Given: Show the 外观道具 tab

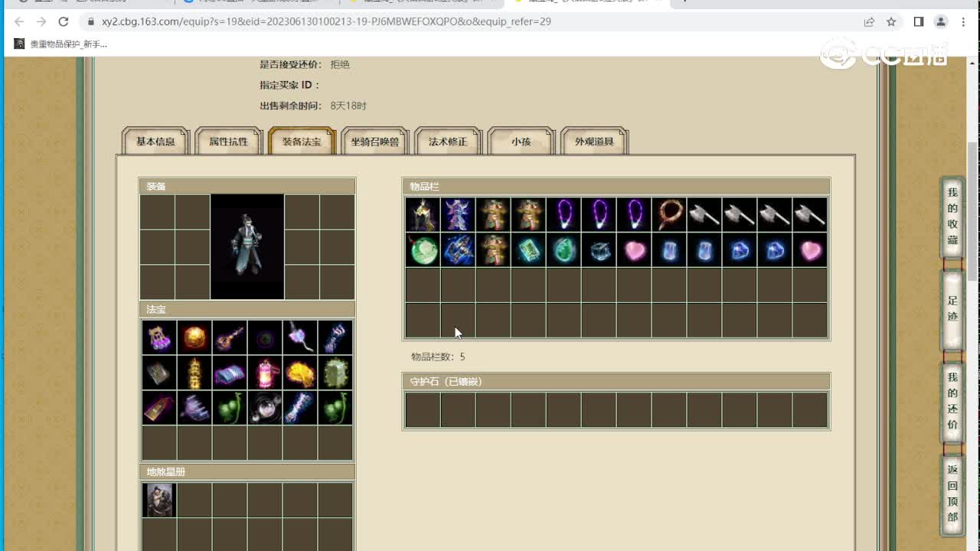Looking at the screenshot, I should pos(594,142).
